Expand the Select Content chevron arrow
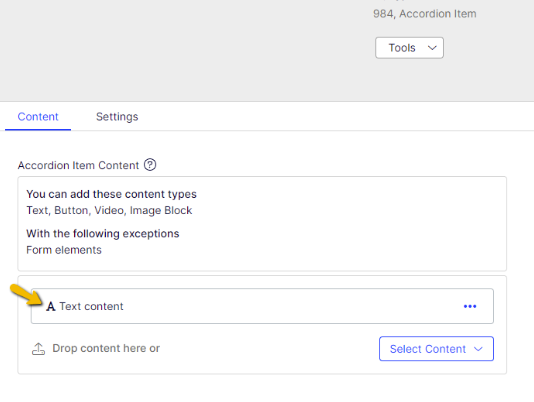534x402 pixels. [478, 349]
